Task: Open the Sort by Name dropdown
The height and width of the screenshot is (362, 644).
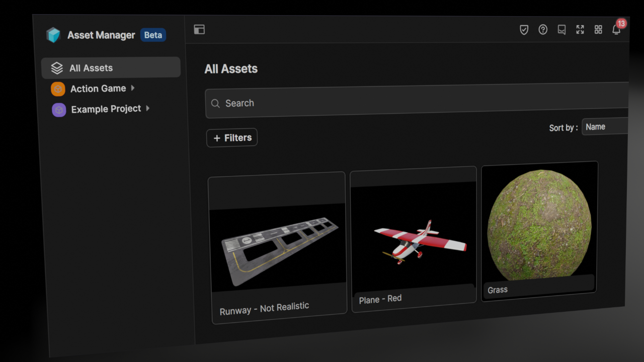Action: (605, 127)
